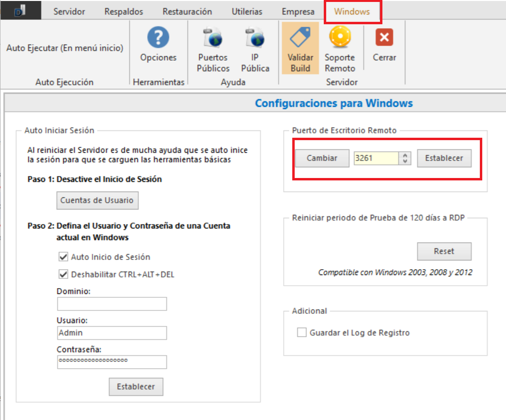Decrease the remote desktop port value

406,162
